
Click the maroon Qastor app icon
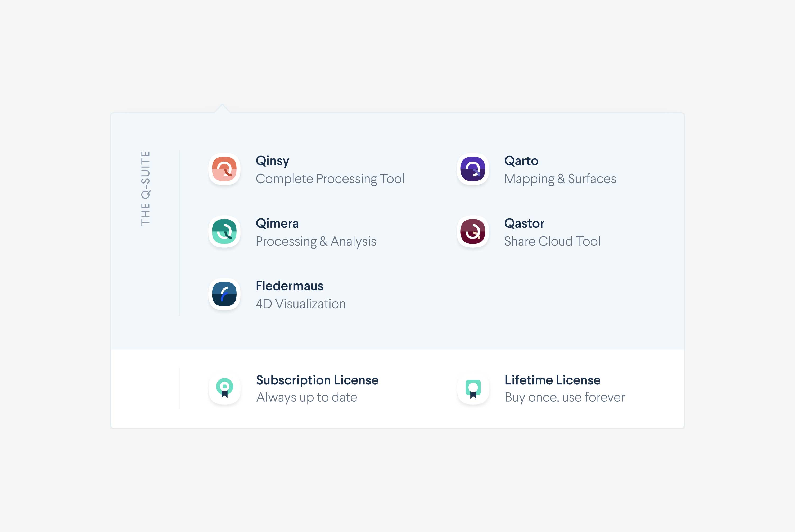tap(473, 231)
